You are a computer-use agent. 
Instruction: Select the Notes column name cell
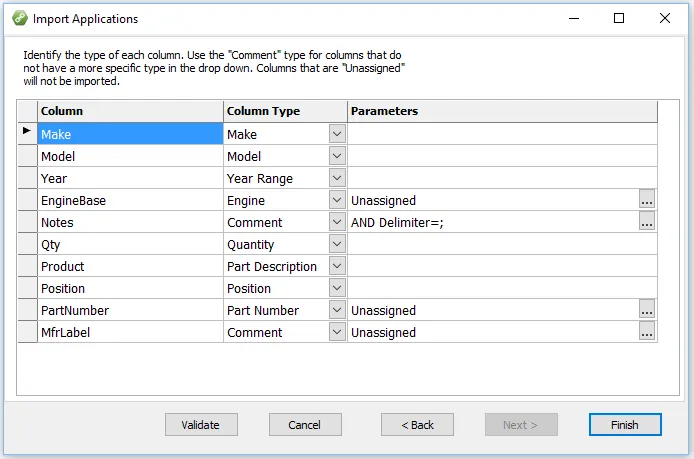click(130, 223)
